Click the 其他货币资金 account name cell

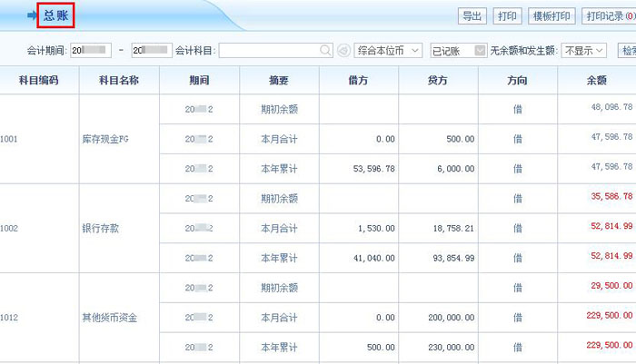point(107,318)
